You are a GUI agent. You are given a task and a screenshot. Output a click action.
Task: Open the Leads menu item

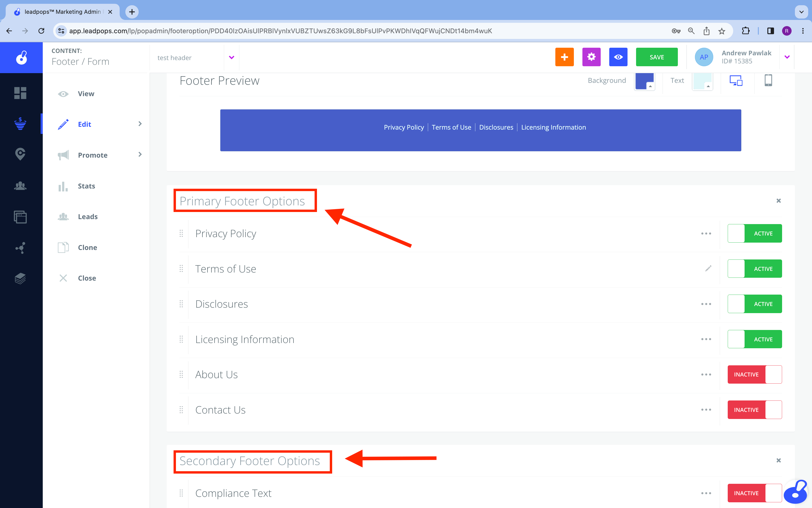coord(88,217)
